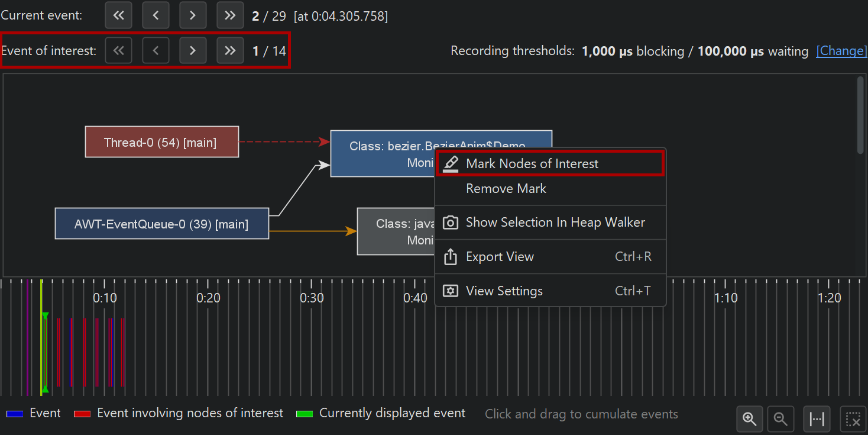Open Show Selection In Heap Walker
This screenshot has width=868, height=435.
click(x=555, y=223)
